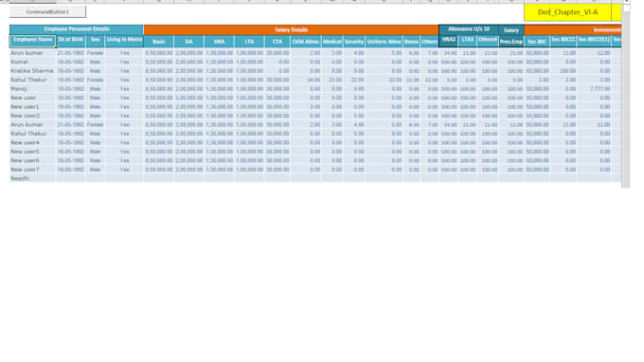644x362 pixels.
Task: Select the 7,777.00 value in Manoj's row
Action: (x=594, y=89)
